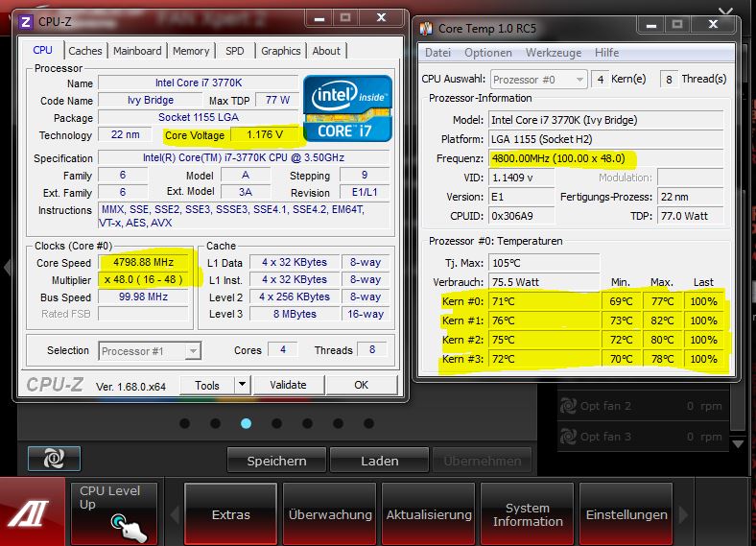The height and width of the screenshot is (546, 756).
Task: Click OK in the CPU-Z window
Action: [x=361, y=385]
